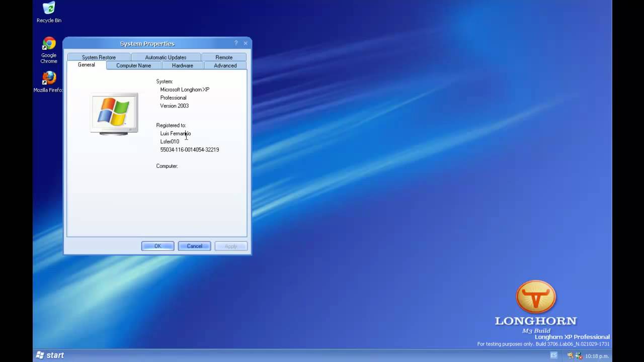The width and height of the screenshot is (644, 362).
Task: Click the taskbar clock showing 10:18 p.m.
Action: pos(597,356)
